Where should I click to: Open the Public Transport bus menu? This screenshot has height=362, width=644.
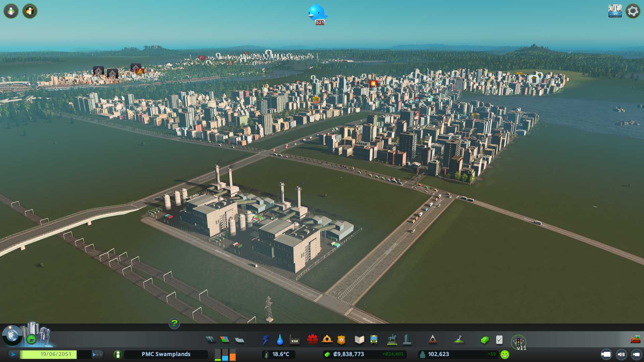(x=374, y=340)
